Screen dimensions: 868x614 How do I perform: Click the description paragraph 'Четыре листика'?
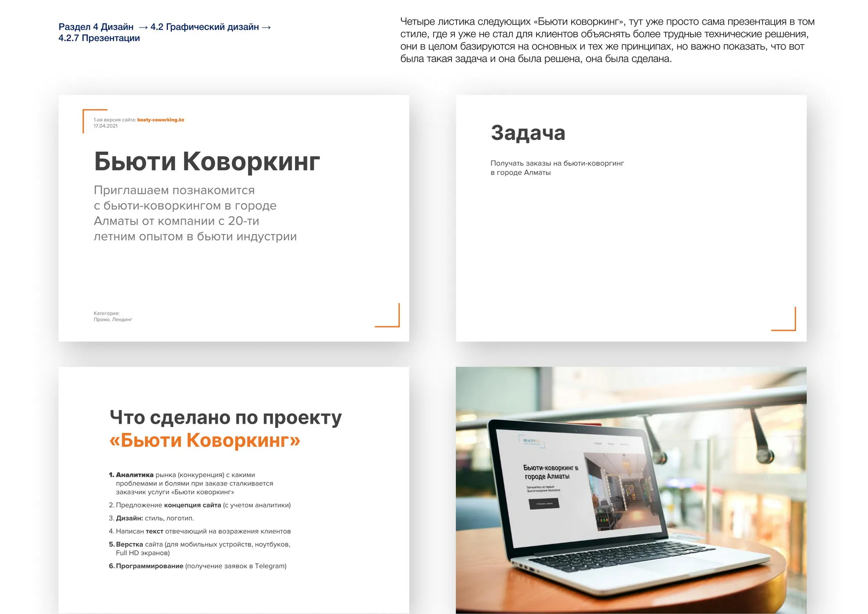click(x=607, y=40)
